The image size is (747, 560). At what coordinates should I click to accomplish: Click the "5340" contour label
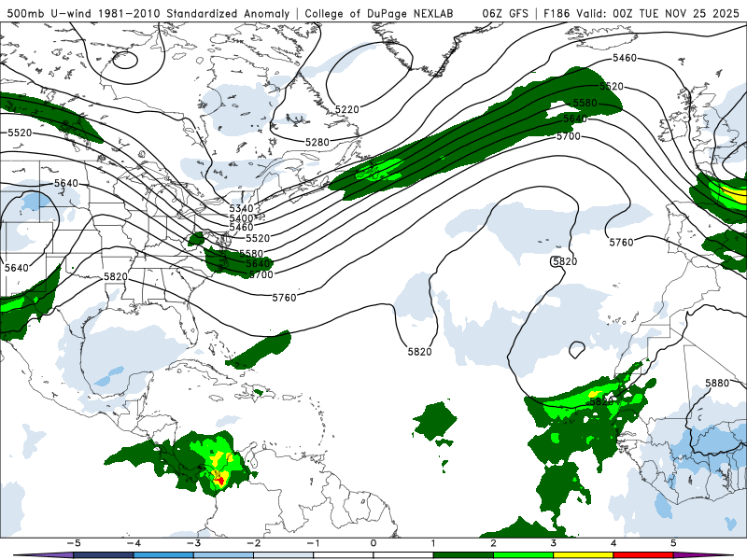pos(241,208)
